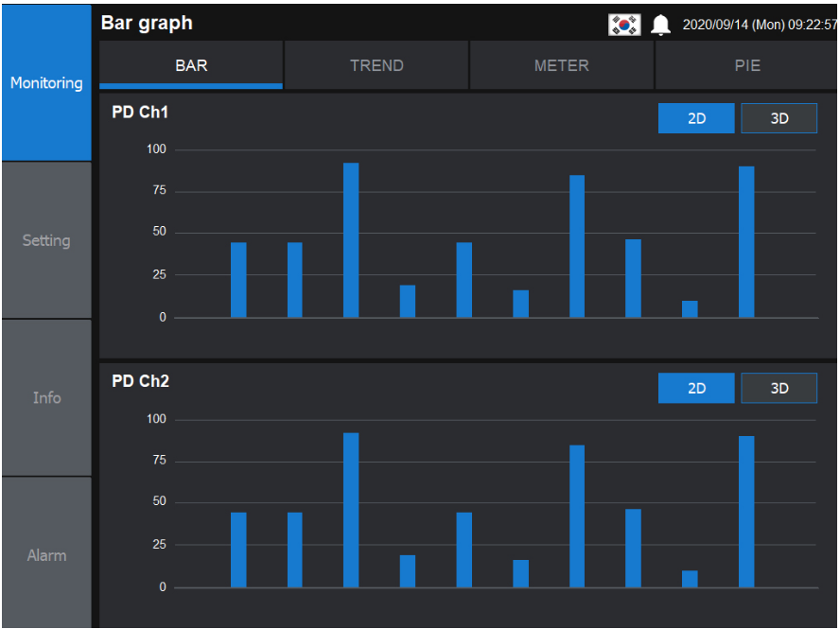This screenshot has height=629, width=840.
Task: Select the shortest bar in PD Ch2
Action: (689, 579)
